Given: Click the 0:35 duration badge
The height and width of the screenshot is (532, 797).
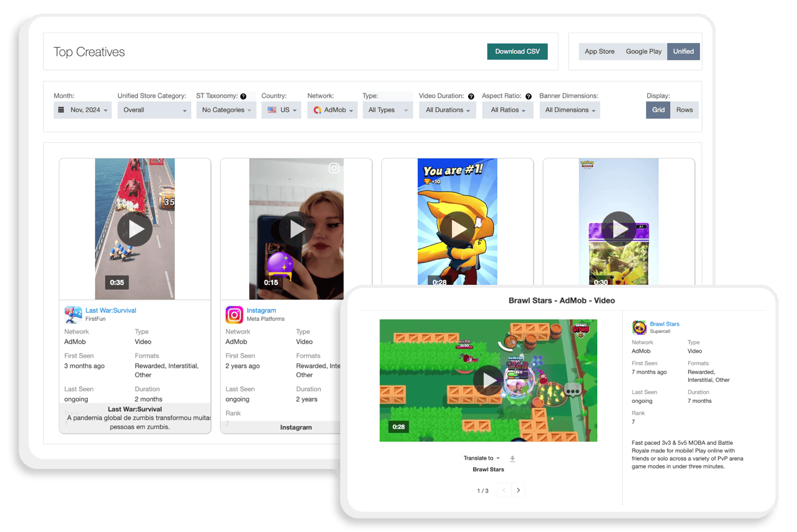Looking at the screenshot, I should 117,282.
